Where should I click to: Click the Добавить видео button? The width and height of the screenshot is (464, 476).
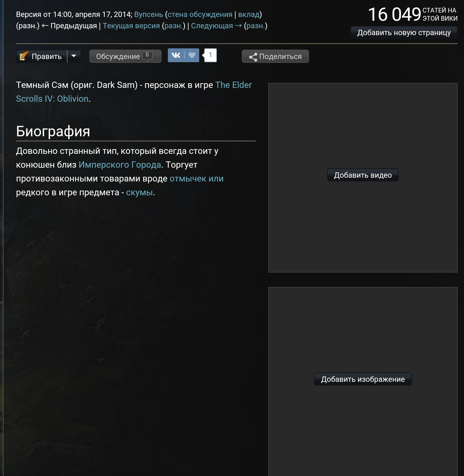point(363,175)
